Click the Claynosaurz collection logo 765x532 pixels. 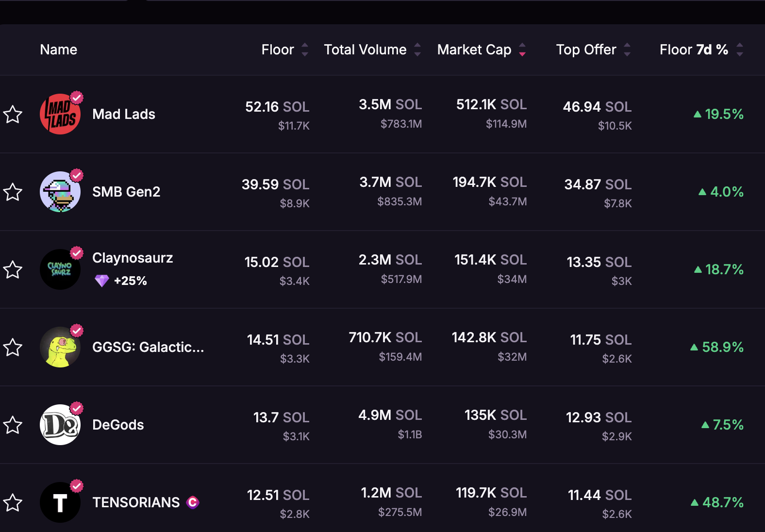pos(60,269)
